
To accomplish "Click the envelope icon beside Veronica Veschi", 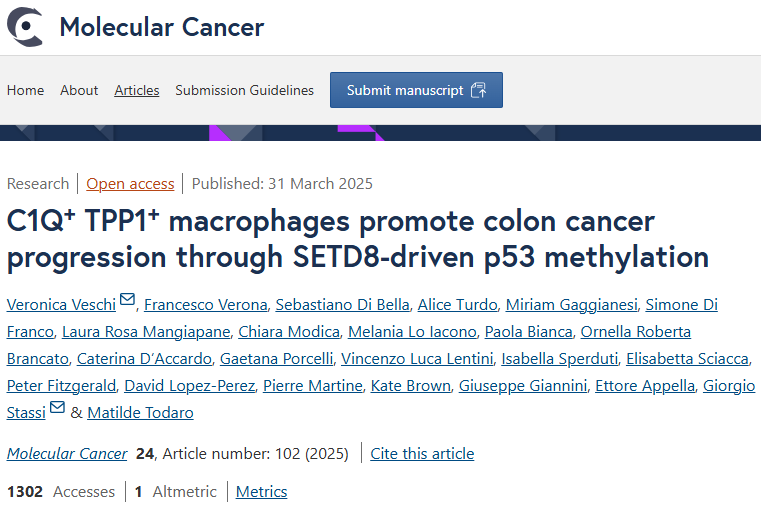I will tap(127, 299).
